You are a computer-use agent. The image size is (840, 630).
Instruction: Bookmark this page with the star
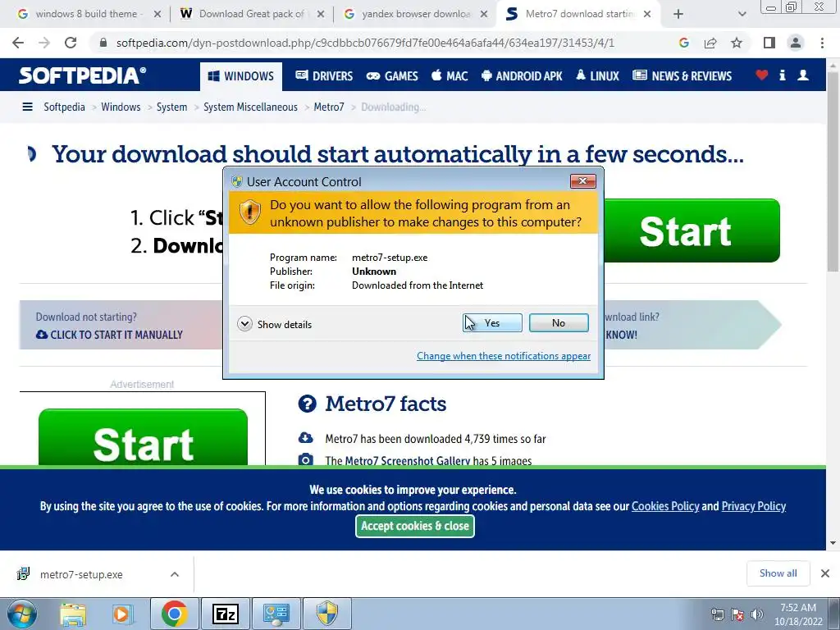[737, 43]
